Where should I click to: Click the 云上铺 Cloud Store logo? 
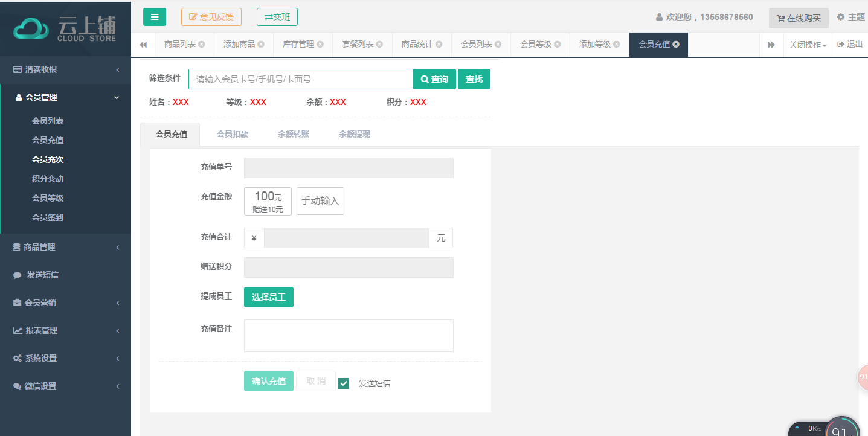pyautogui.click(x=65, y=28)
